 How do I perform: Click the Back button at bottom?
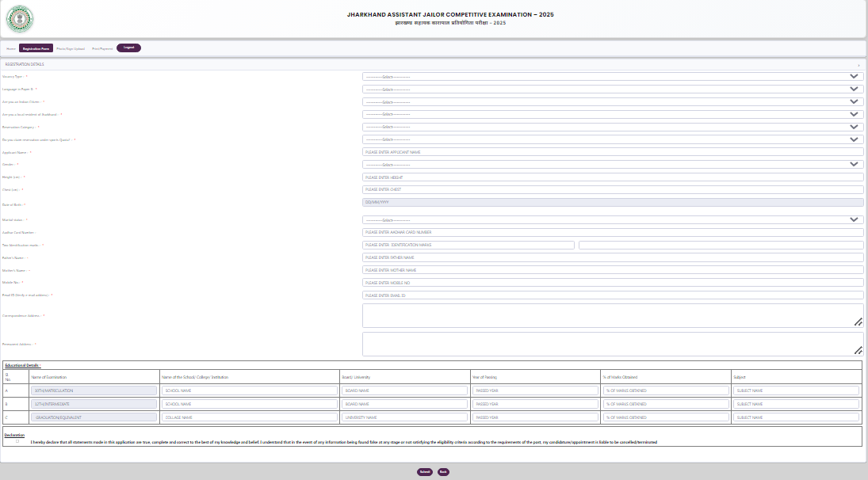[x=443, y=472]
